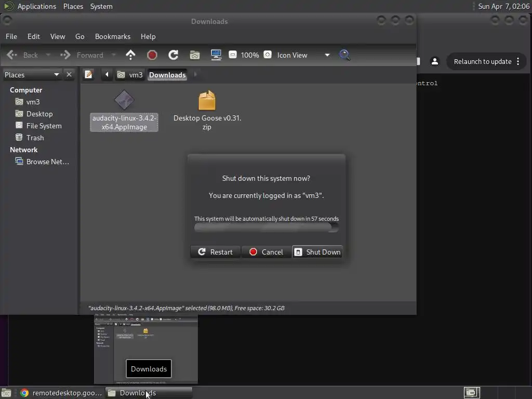Open the Computer toolbar icon
This screenshot has width=532, height=399.
(x=216, y=55)
